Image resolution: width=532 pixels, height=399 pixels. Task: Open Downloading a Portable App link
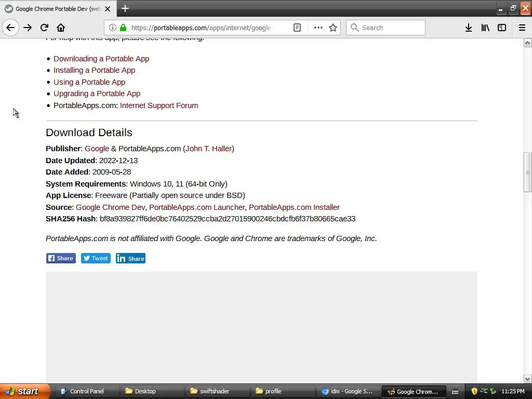(101, 59)
